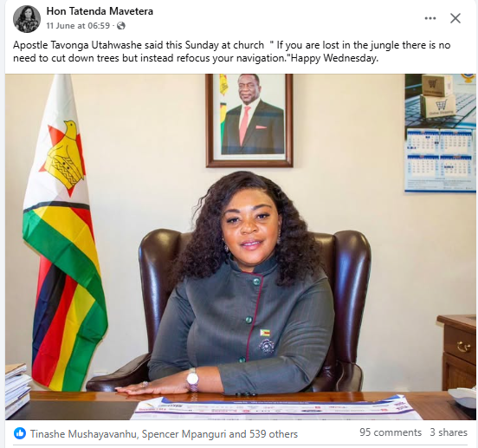
Task: Click the public globe privacy icon
Action: (121, 26)
